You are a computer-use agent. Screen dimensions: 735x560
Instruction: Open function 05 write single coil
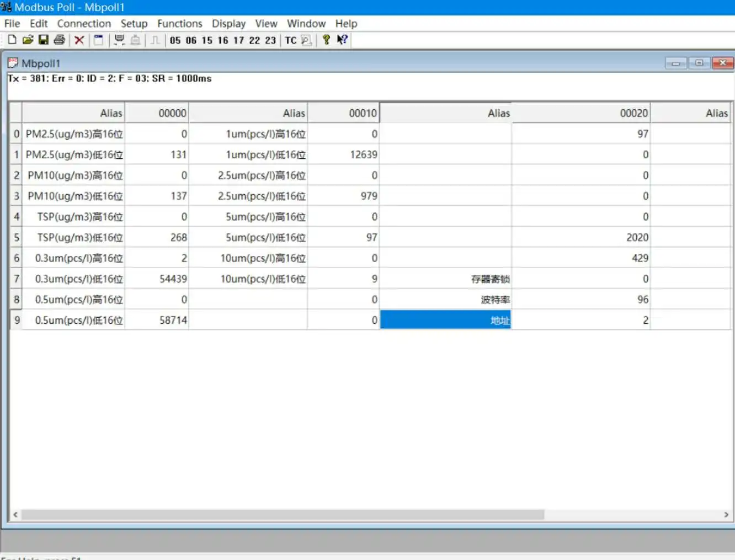pyautogui.click(x=175, y=40)
